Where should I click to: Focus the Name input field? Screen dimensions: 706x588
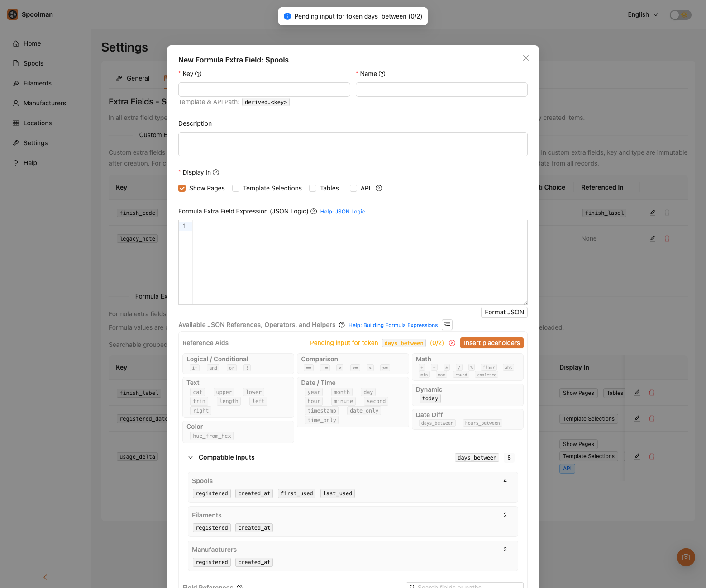[442, 90]
